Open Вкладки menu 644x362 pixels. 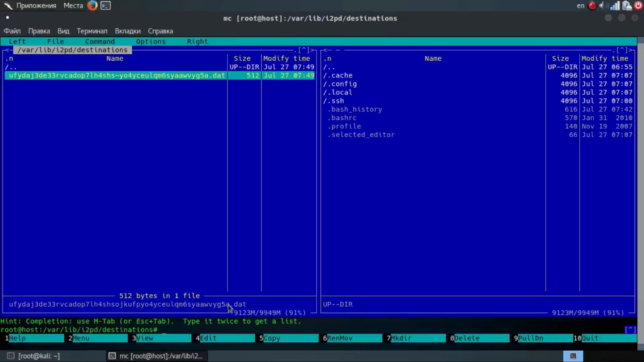(x=128, y=31)
